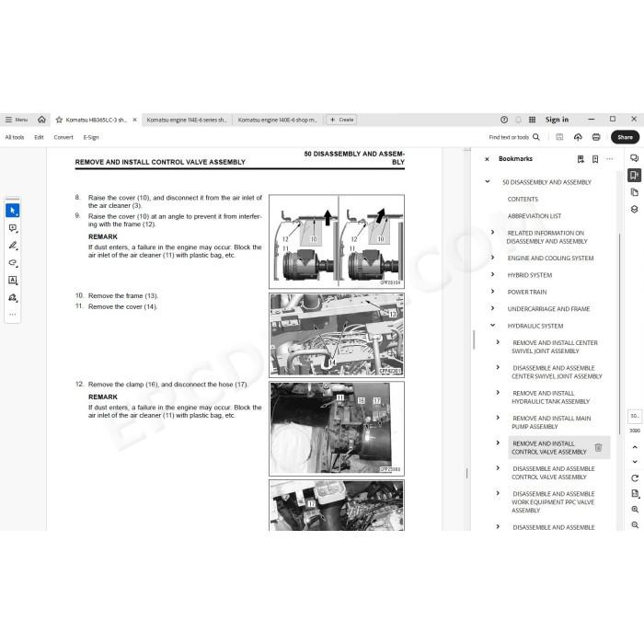The width and height of the screenshot is (644, 644).
Task: Collapse HYDRAULIC SYSTEM bookmark
Action: click(493, 326)
